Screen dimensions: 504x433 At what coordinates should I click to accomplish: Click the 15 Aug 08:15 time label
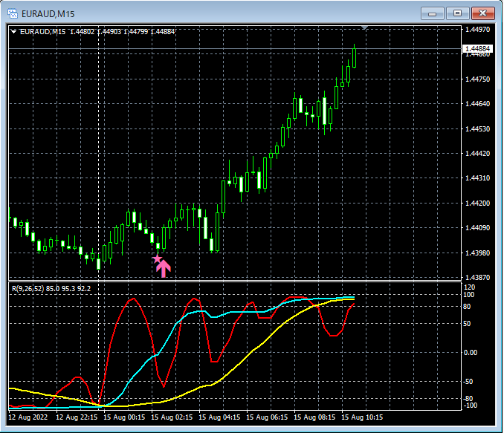click(x=314, y=417)
